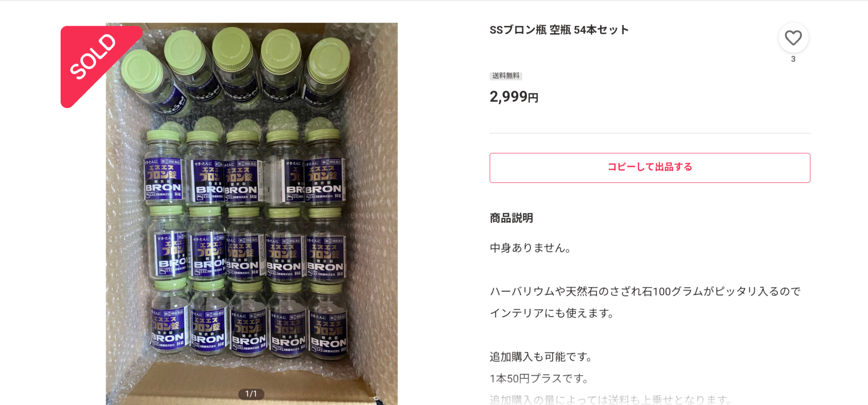Click the 1本50円プラスです text line
The height and width of the screenshot is (405, 868).
pyautogui.click(x=540, y=378)
